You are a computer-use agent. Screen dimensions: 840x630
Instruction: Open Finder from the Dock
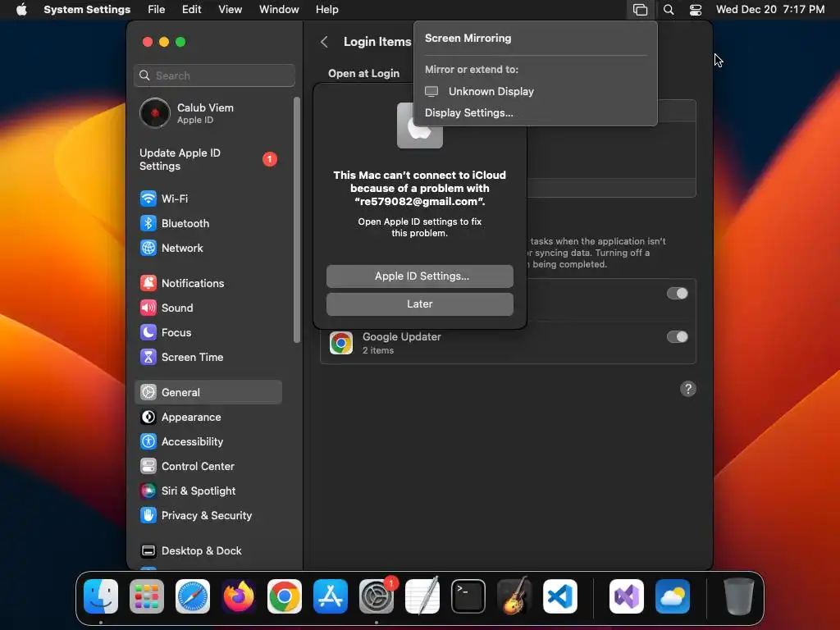coord(101,596)
